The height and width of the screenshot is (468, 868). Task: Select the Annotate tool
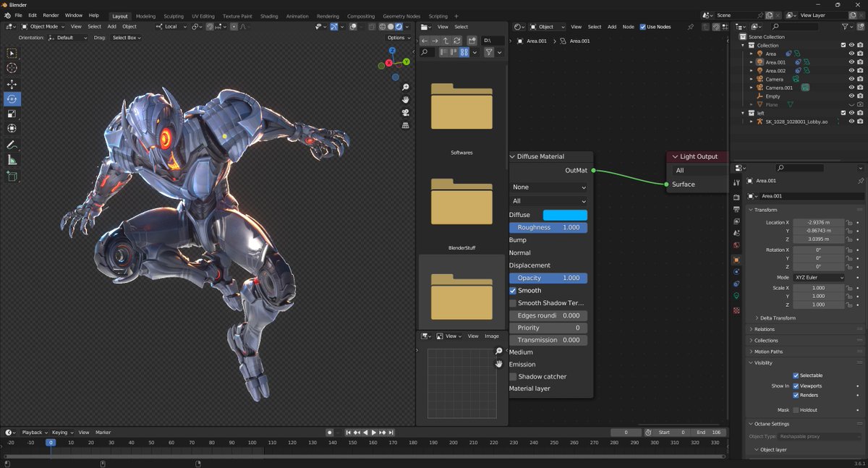click(12, 145)
